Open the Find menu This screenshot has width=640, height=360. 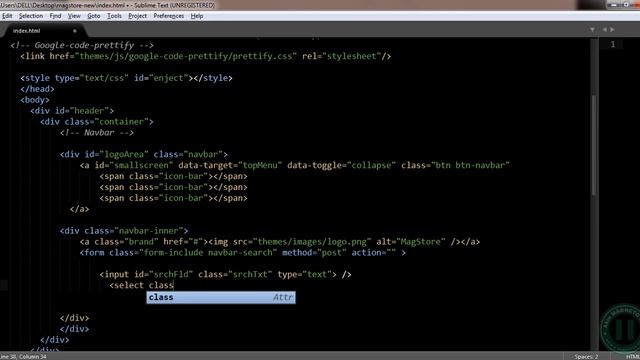pyautogui.click(x=55, y=16)
